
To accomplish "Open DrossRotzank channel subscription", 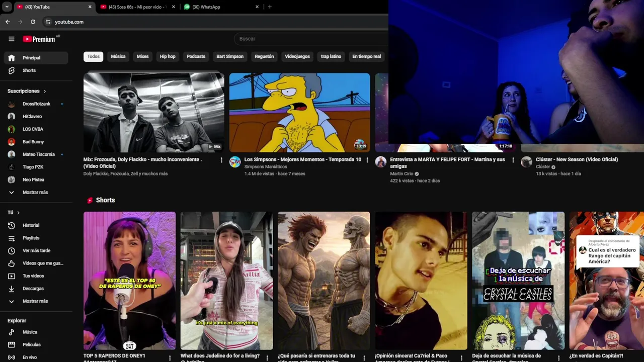I will (35, 104).
